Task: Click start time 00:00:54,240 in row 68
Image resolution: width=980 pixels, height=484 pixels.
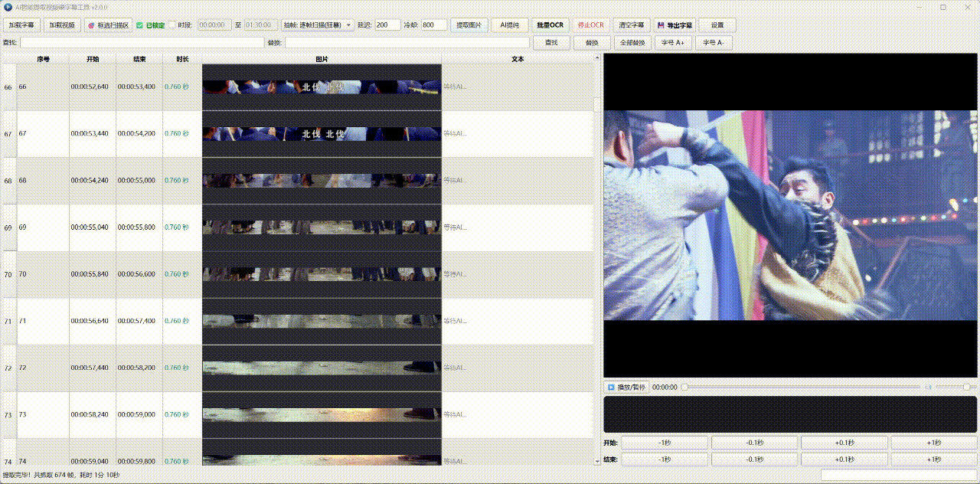Action: [x=90, y=181]
